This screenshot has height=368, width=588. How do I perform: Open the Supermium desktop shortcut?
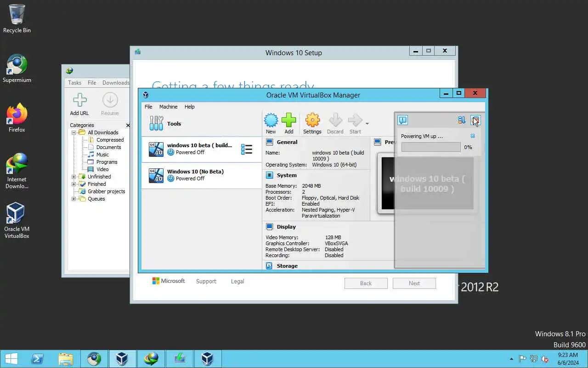point(17,69)
